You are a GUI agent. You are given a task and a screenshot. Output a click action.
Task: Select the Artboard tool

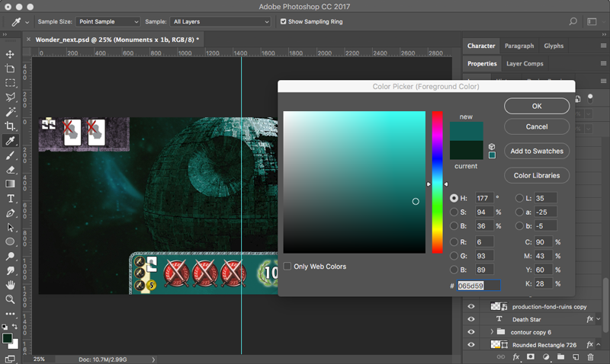click(10, 69)
